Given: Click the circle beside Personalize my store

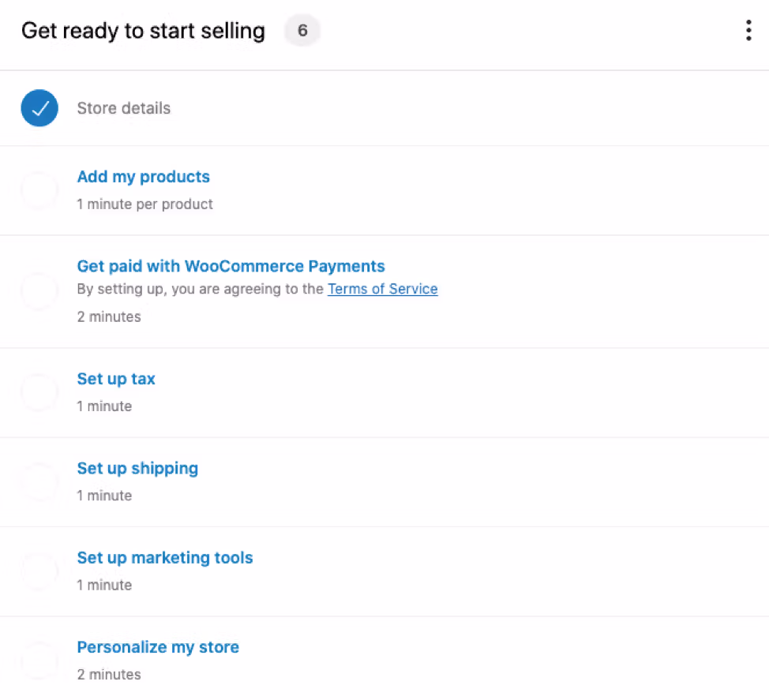Looking at the screenshot, I should click(x=39, y=661).
